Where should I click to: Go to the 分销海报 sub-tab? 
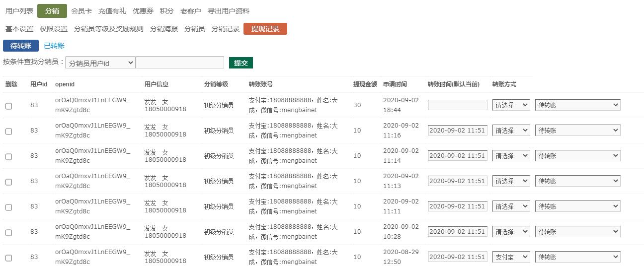click(163, 29)
